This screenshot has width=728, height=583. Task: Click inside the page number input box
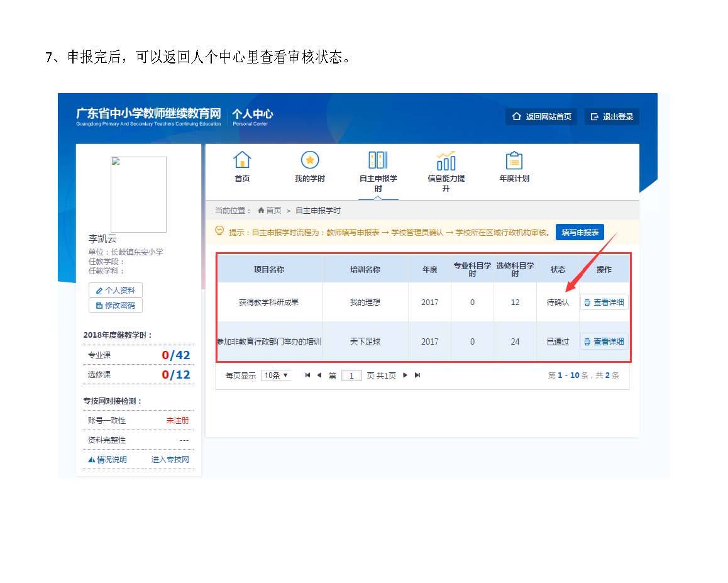tap(351, 375)
